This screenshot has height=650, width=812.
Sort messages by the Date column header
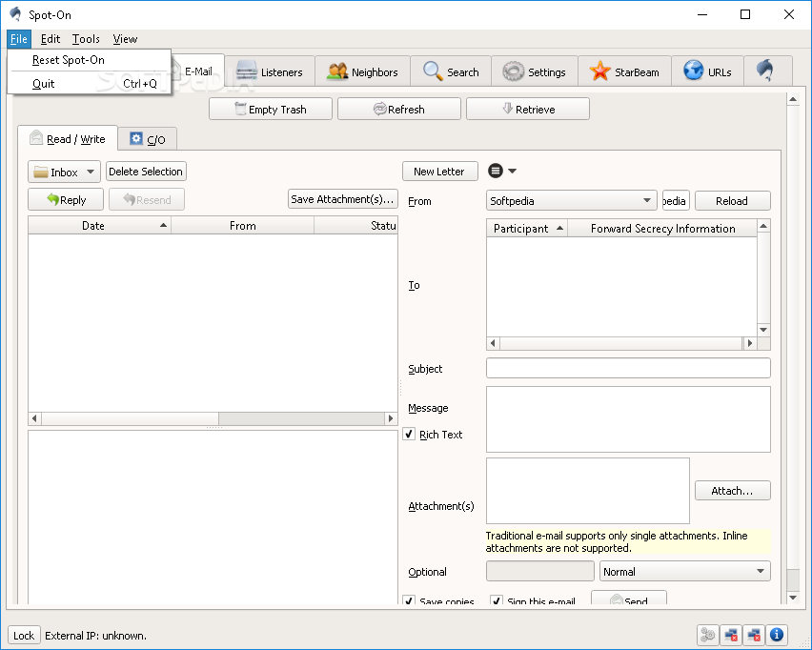(x=99, y=225)
